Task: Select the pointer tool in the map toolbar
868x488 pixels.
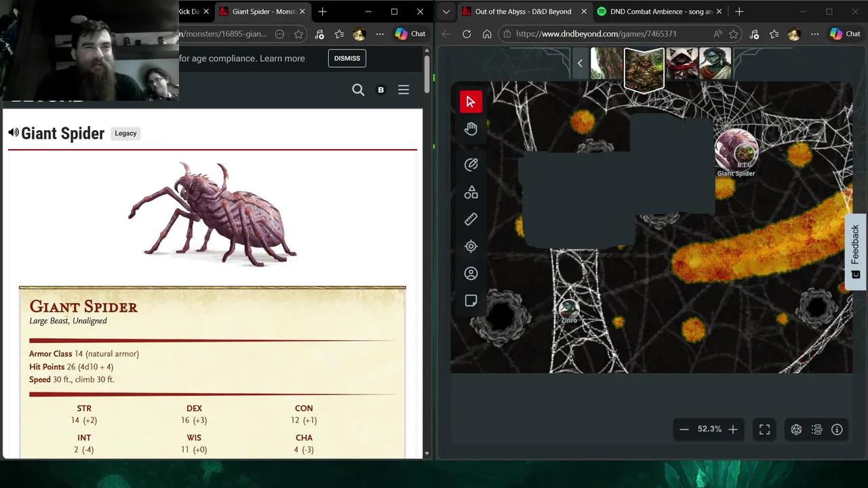Action: [x=471, y=102]
